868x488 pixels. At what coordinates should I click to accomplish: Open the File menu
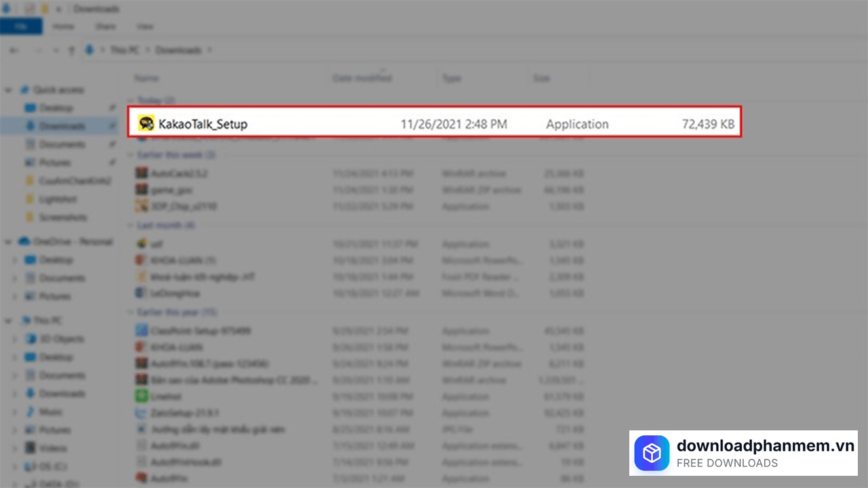point(21,26)
